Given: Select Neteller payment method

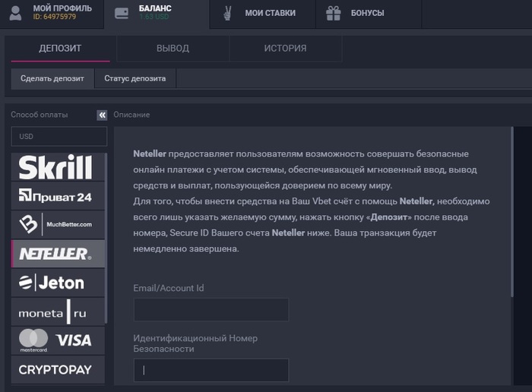Looking at the screenshot, I should [58, 254].
